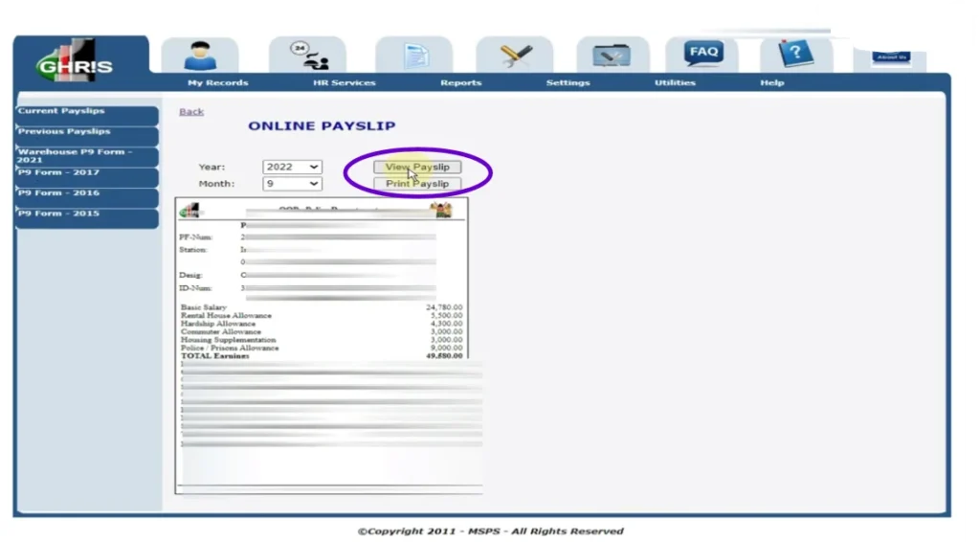Click the Reports document icon
The width and height of the screenshot is (980, 542).
click(x=413, y=56)
